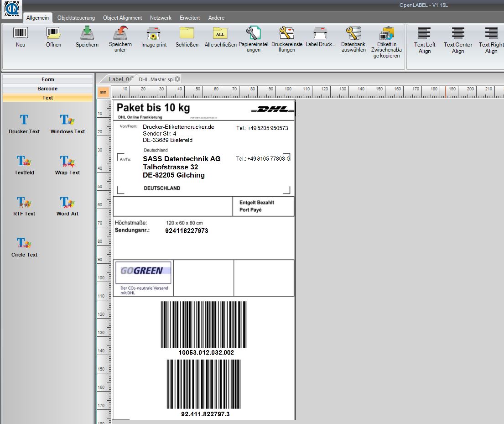Choose the Textfeld tool
This screenshot has height=424, width=504.
point(24,165)
